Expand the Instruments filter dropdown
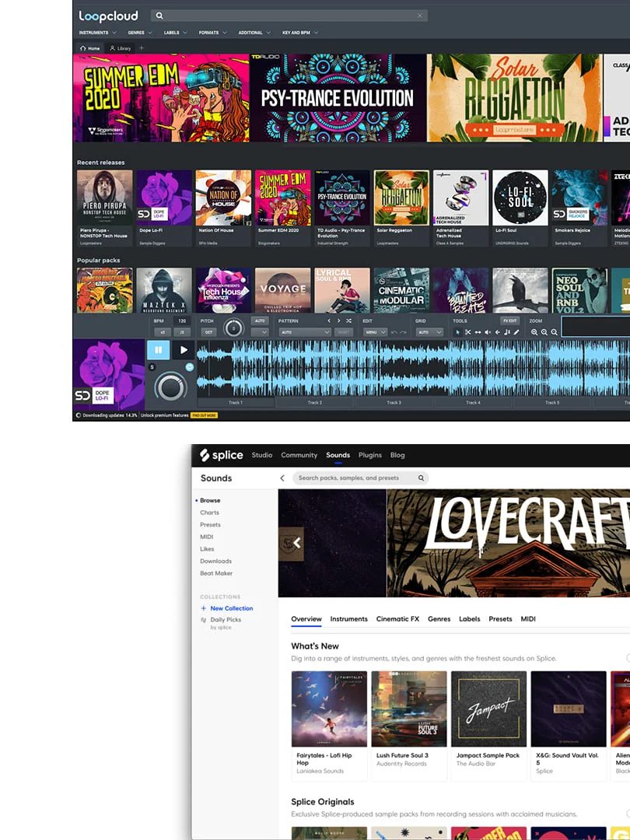The height and width of the screenshot is (840, 630). 97,33
